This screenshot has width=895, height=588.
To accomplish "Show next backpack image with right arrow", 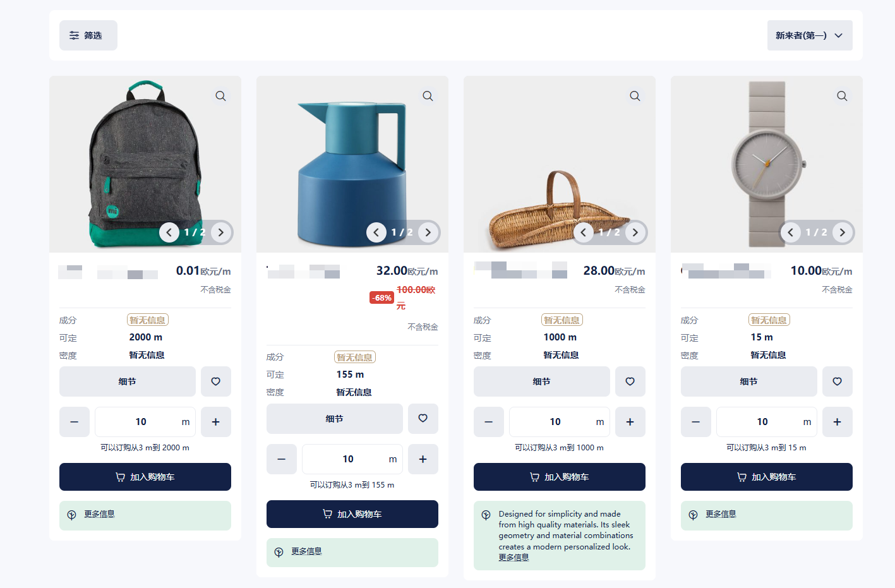I will [220, 232].
